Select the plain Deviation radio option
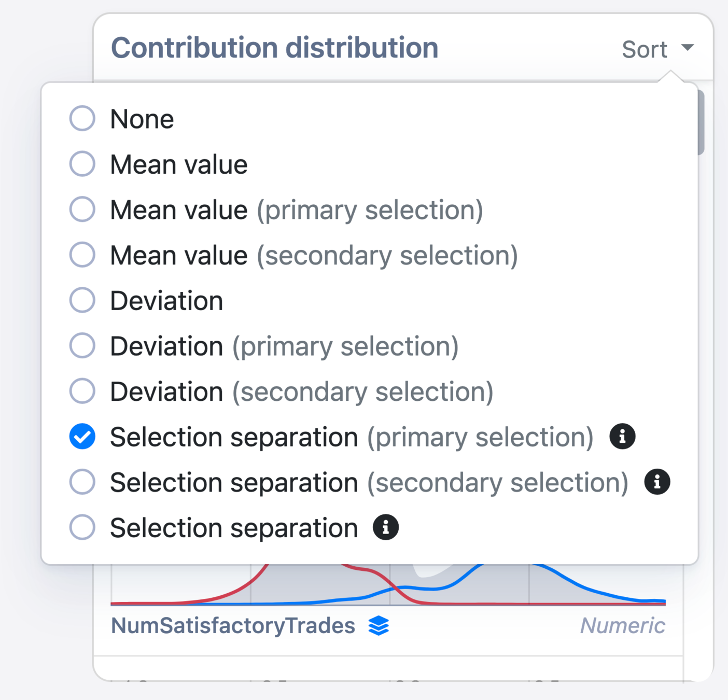Viewport: 728px width, 700px height. click(82, 300)
